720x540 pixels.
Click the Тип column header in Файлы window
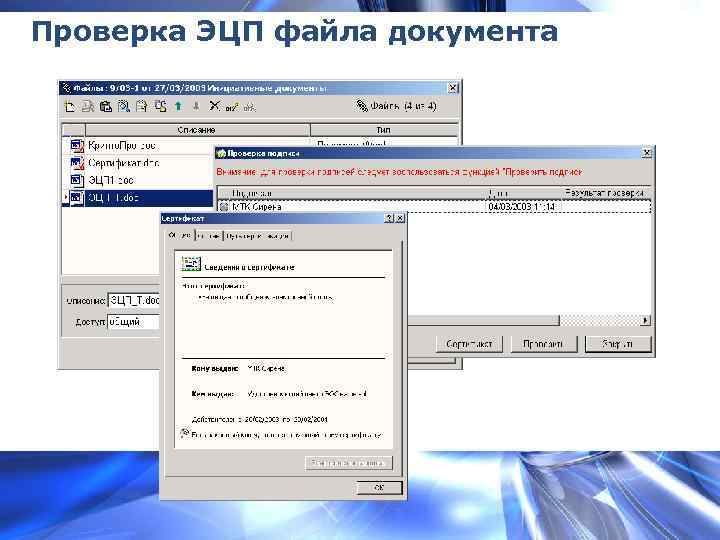point(384,130)
